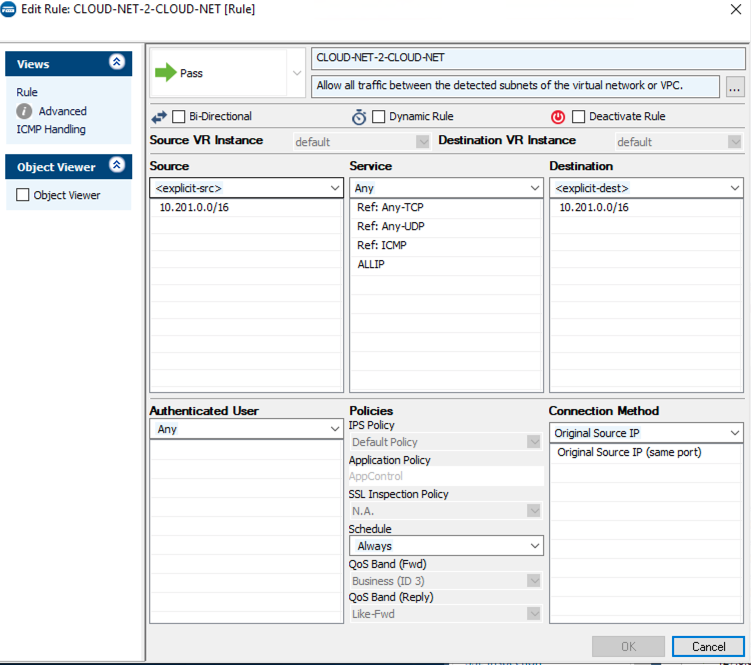Select the Rule view item
The height and width of the screenshot is (665, 751).
click(27, 92)
